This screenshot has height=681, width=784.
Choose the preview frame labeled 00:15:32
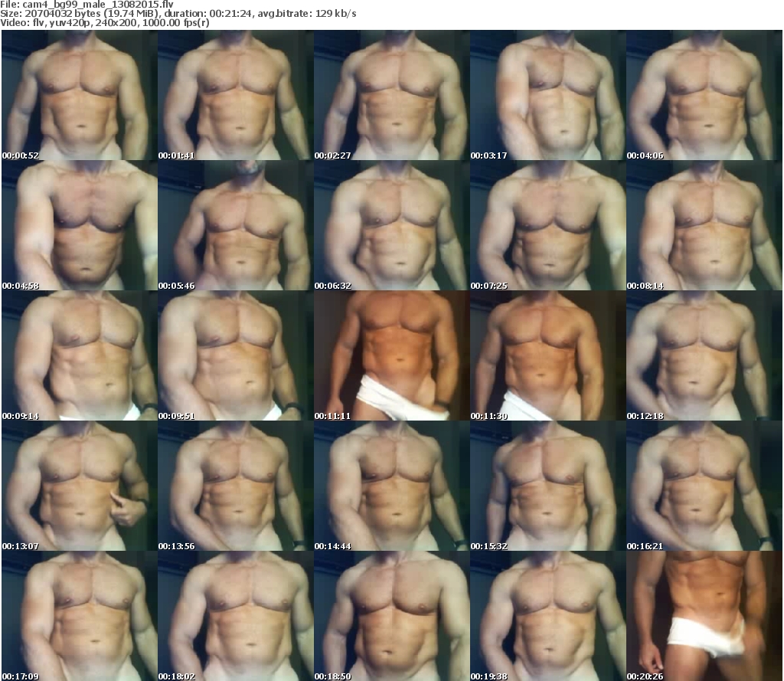[547, 486]
